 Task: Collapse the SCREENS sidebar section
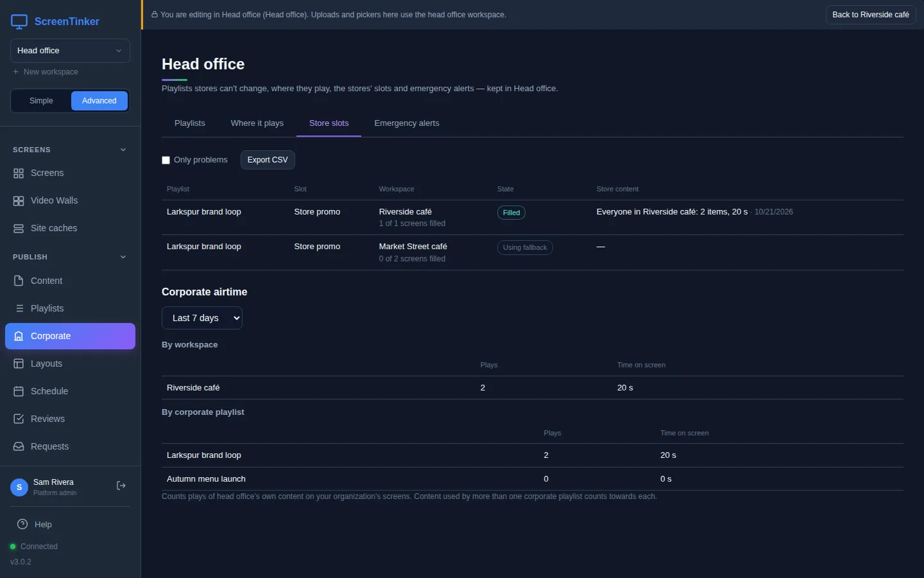coord(123,150)
